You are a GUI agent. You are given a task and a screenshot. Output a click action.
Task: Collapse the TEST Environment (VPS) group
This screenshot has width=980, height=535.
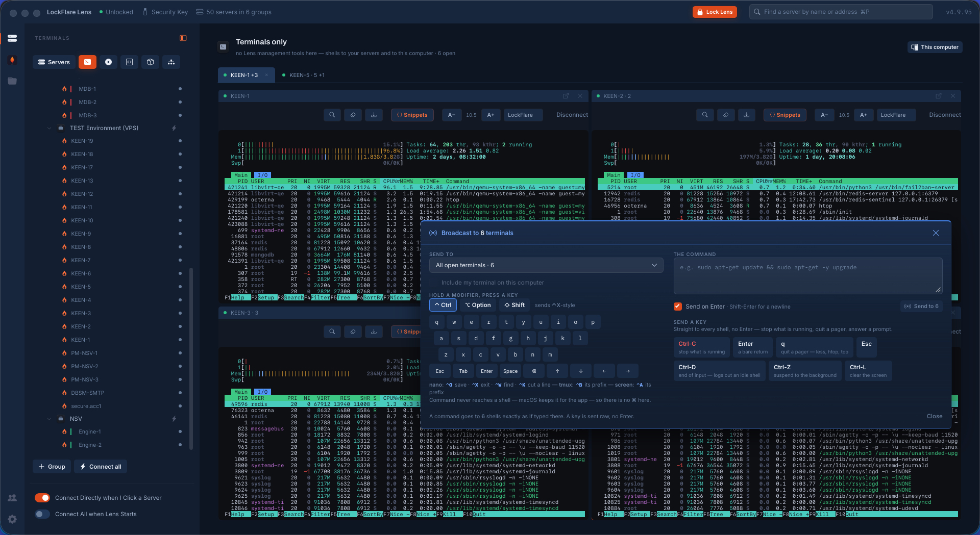(50, 128)
